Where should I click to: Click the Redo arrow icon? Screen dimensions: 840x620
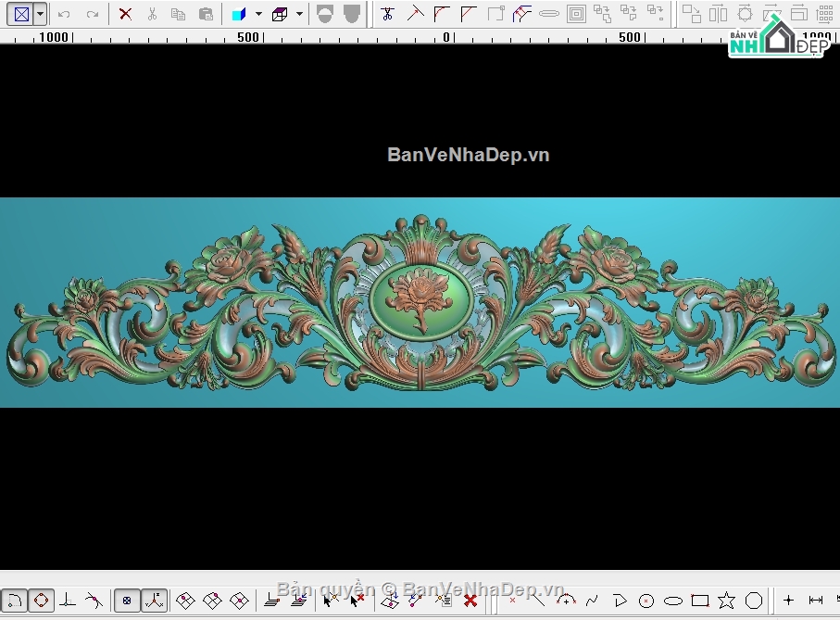click(x=92, y=14)
